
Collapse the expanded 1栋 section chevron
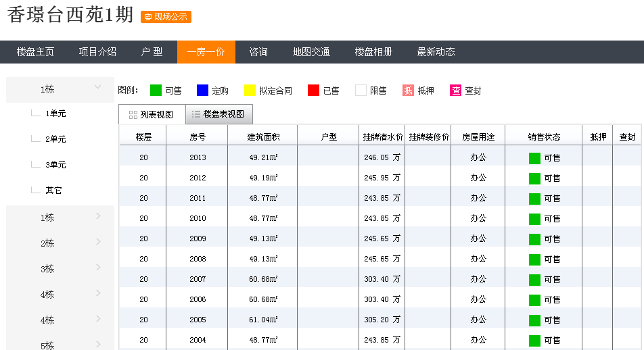97,87
